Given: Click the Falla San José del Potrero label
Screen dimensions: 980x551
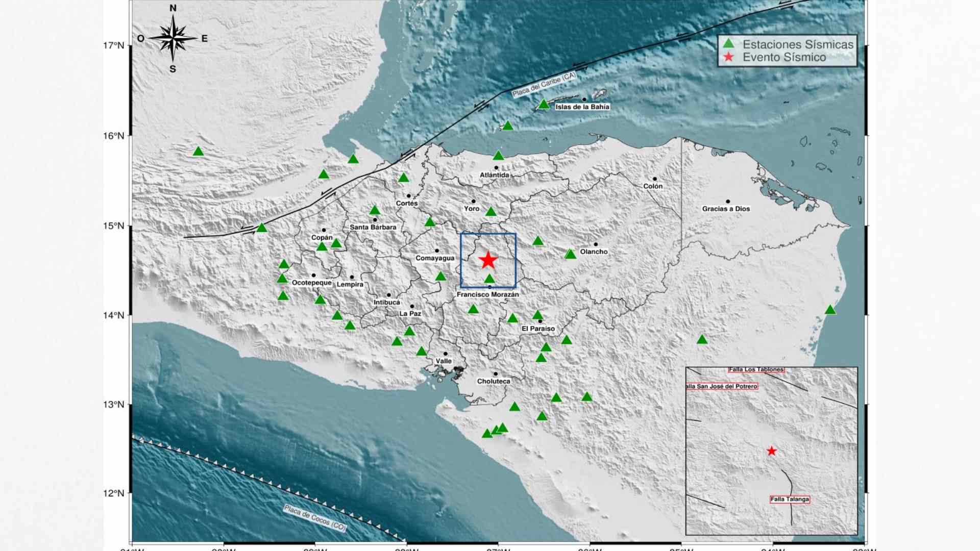Looking at the screenshot, I should point(722,386).
